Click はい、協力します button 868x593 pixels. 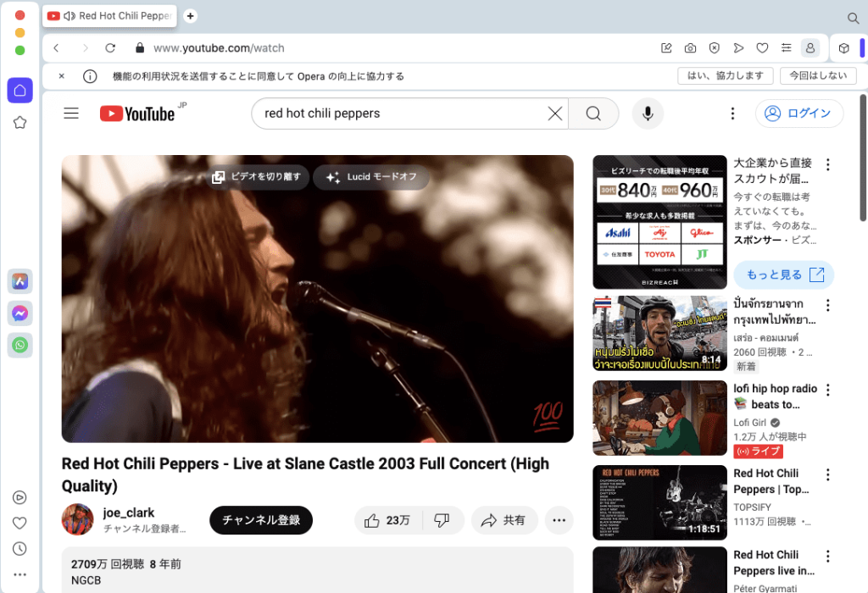click(726, 75)
